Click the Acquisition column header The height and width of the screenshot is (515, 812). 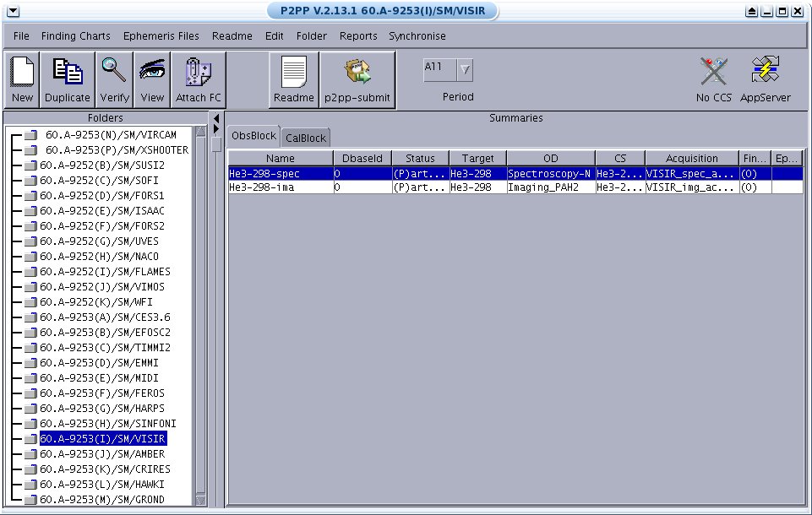[692, 158]
